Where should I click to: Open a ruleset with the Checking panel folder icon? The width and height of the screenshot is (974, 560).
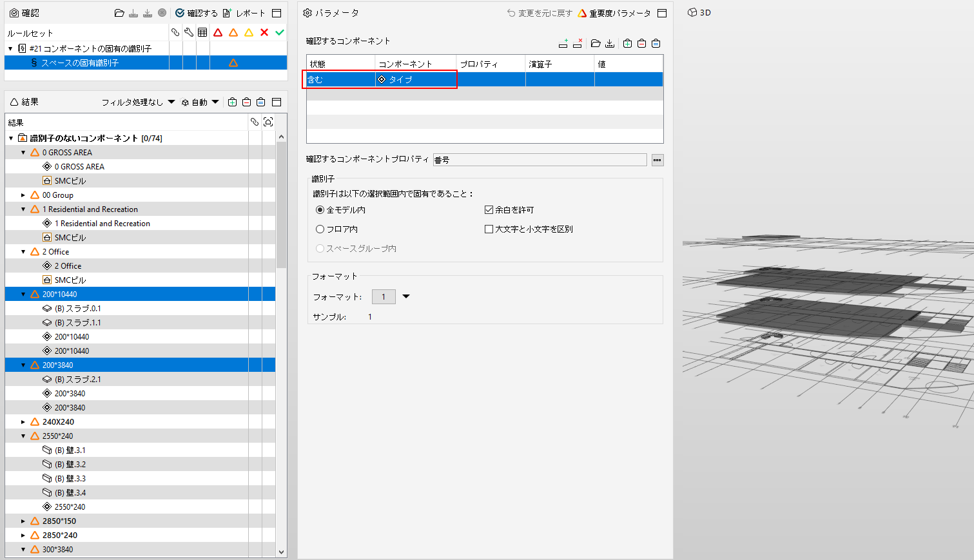click(119, 13)
